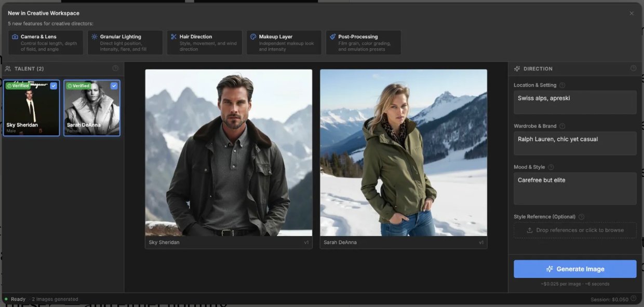Open the generated Sarah DeAnna snow image
The height and width of the screenshot is (307, 644).
pos(404,153)
